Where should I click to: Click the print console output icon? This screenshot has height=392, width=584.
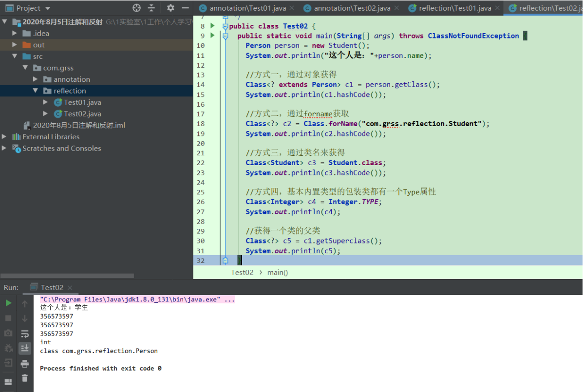click(24, 363)
